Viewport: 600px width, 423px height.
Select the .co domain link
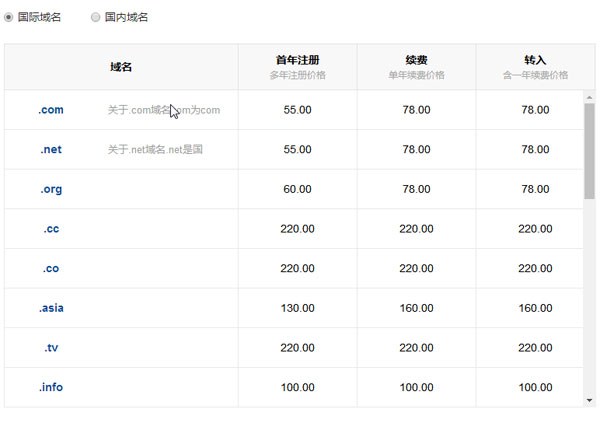[x=51, y=268]
